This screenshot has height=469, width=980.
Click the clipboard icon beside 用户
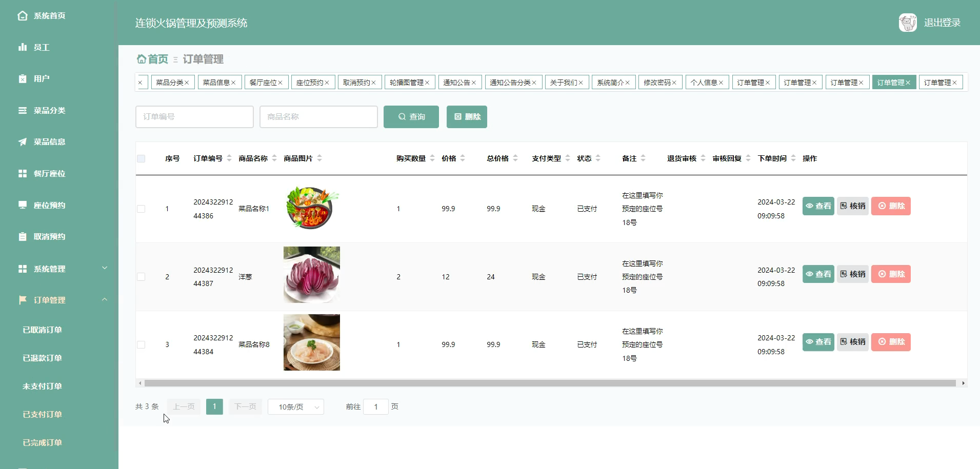(23, 79)
